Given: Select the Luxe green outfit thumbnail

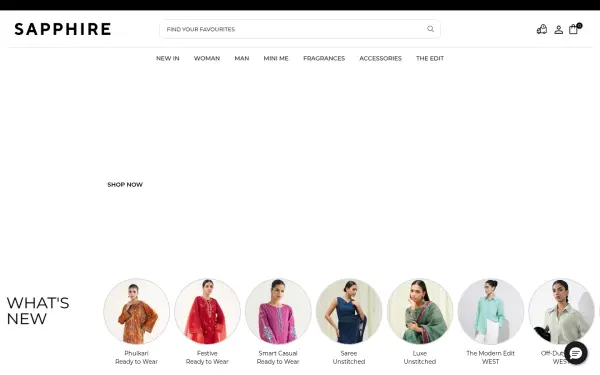Looking at the screenshot, I should tap(420, 311).
